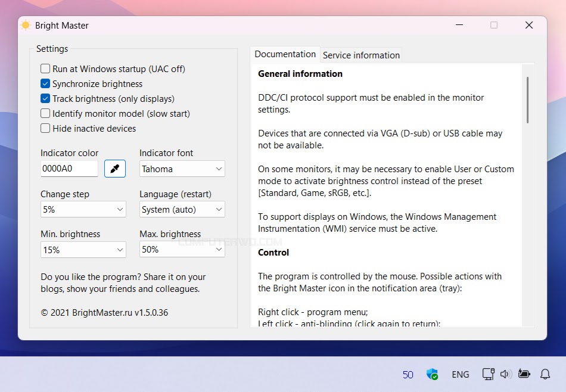Switch to the Documentation tab
Viewport: 566px width, 392px height.
pos(285,54)
